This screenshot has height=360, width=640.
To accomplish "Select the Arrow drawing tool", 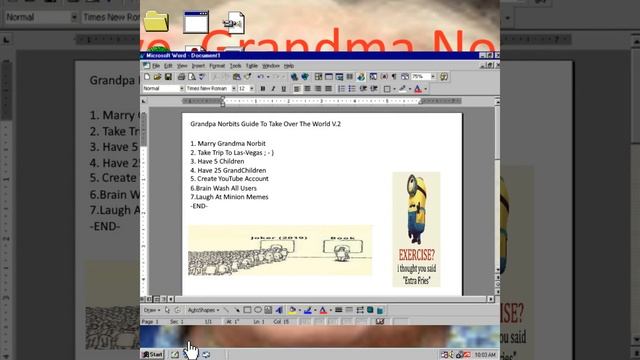I will point(237,310).
